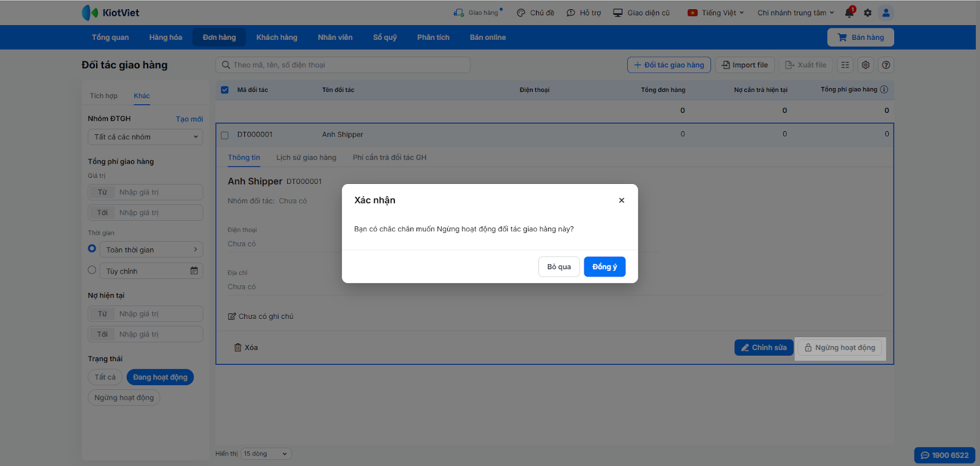Click the info icon beside Tổng phí giao hàng
Screen dimensions: 980x466
[x=884, y=90]
